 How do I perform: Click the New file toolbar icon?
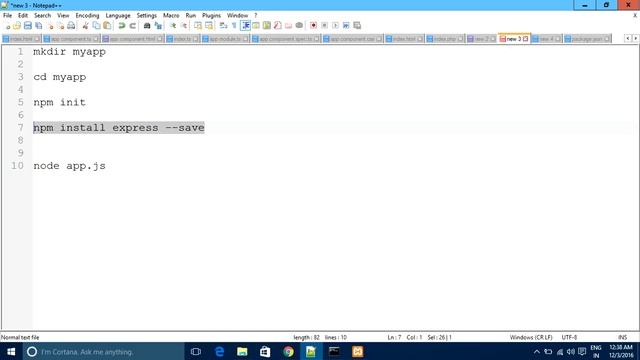tap(7, 26)
